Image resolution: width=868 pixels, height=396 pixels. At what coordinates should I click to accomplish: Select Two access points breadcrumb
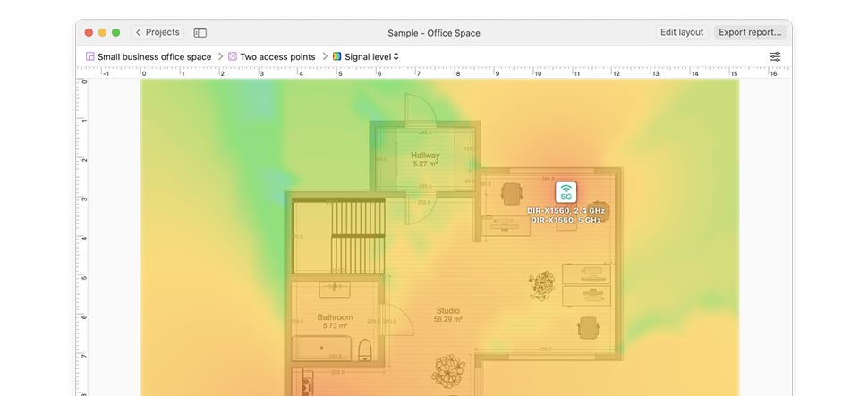tap(277, 57)
